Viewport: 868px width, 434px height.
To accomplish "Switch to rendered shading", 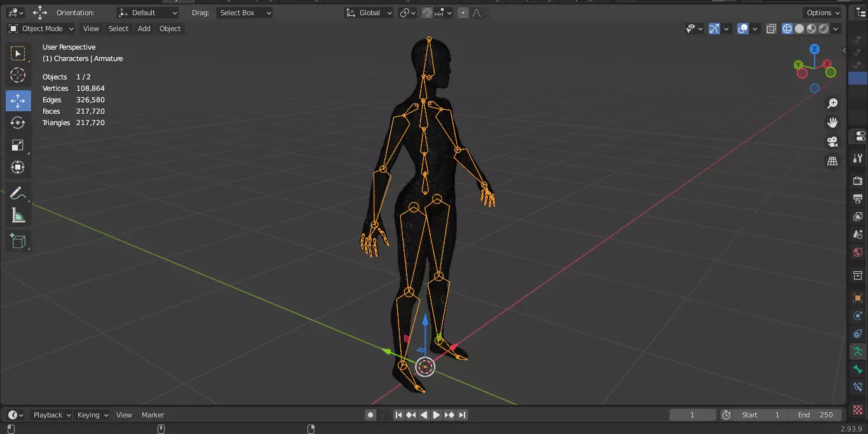I will pos(824,29).
